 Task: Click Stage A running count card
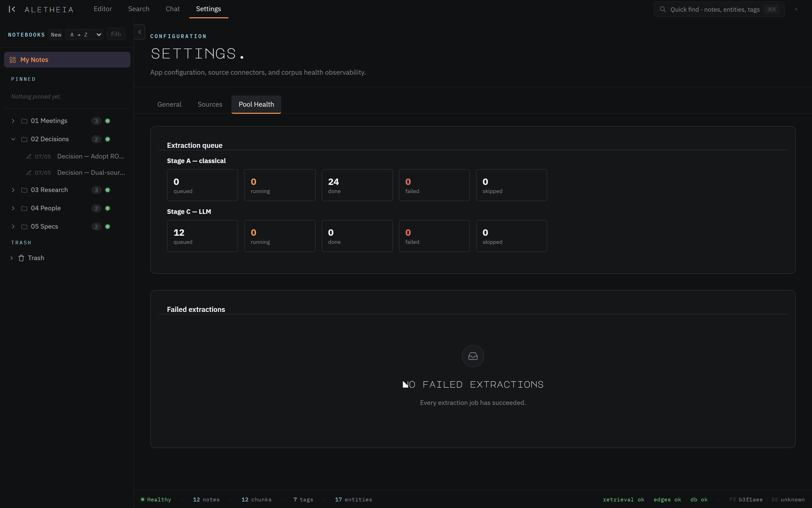[x=279, y=185]
